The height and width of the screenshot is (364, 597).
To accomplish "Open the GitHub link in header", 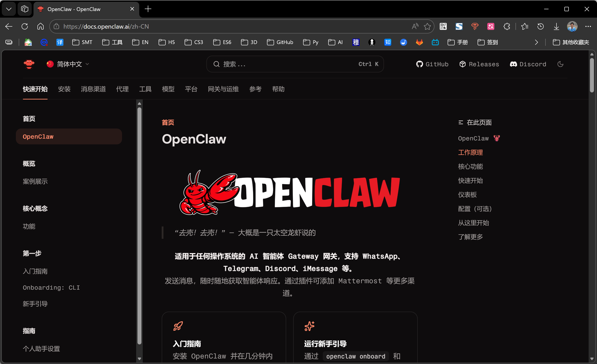I will 432,64.
